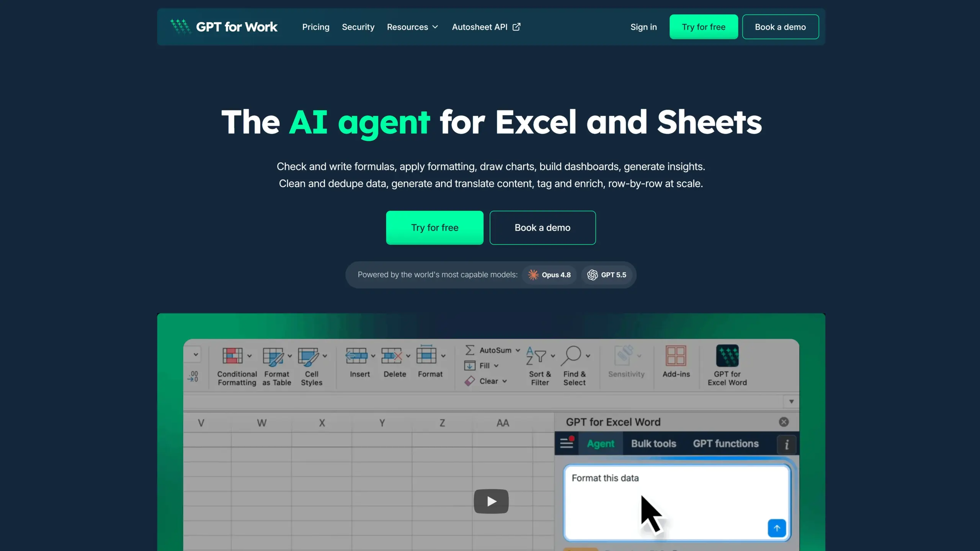
Task: Collapse the ribbon with the triangle arrow
Action: 791,401
